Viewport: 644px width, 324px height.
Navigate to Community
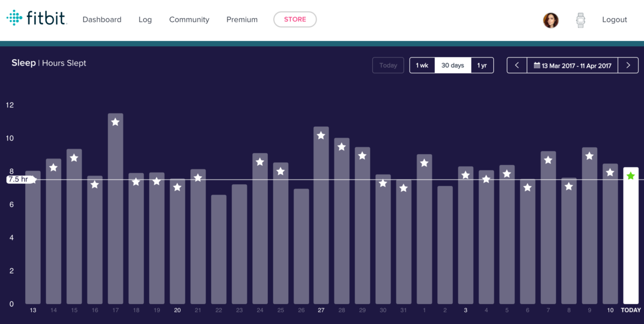(189, 19)
